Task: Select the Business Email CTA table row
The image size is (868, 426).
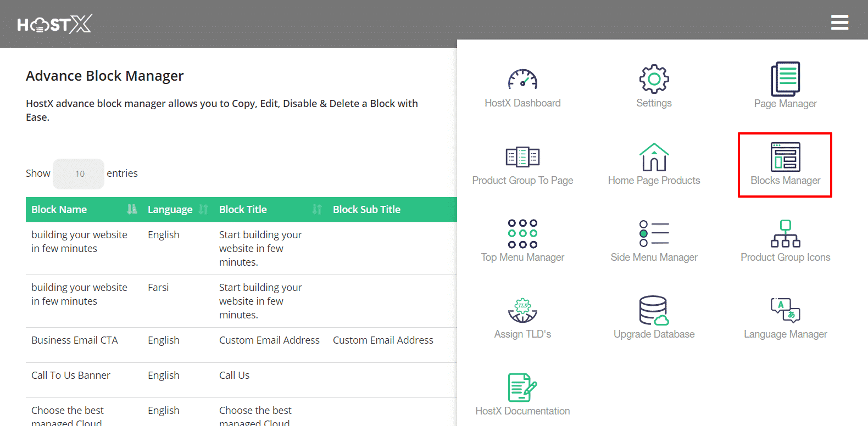Action: pyautogui.click(x=75, y=340)
